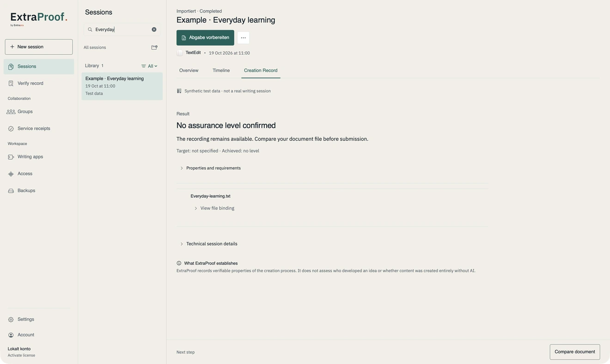This screenshot has width=610, height=364.
Task: Click the folder icon beside All sessions
Action: [x=154, y=48]
